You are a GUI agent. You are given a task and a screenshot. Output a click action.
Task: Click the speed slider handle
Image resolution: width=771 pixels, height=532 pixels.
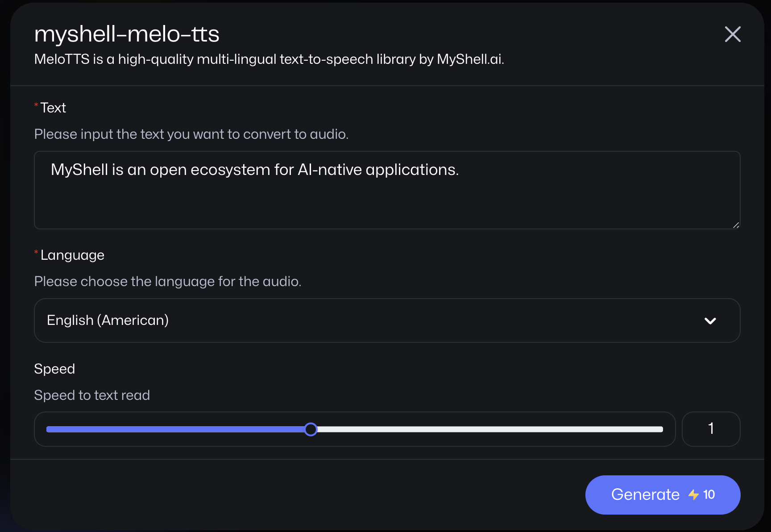pos(311,429)
